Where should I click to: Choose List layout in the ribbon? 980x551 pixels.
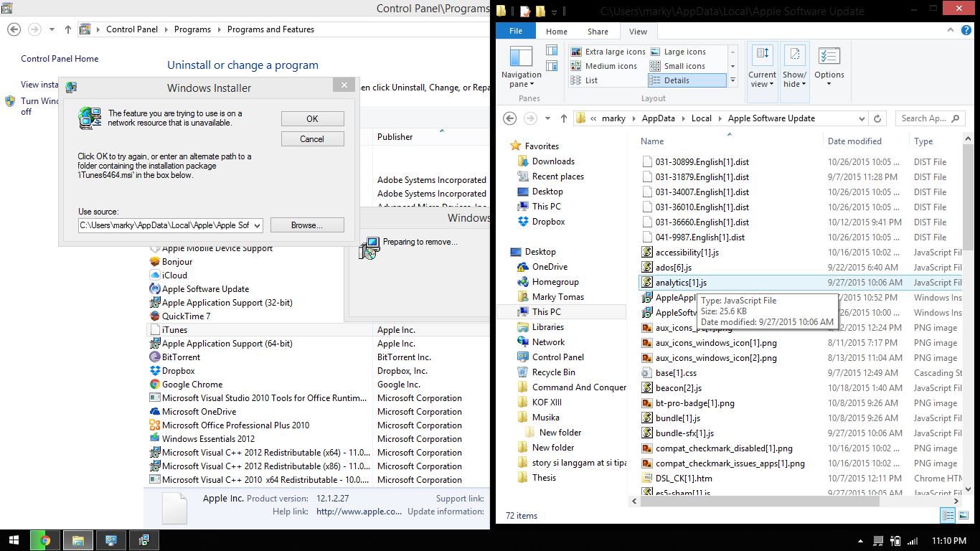coord(585,80)
